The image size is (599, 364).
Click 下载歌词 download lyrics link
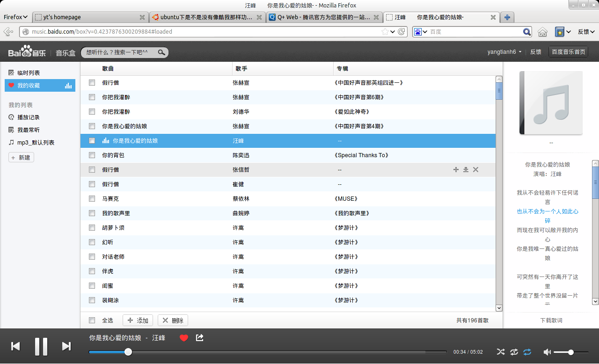[x=551, y=320]
